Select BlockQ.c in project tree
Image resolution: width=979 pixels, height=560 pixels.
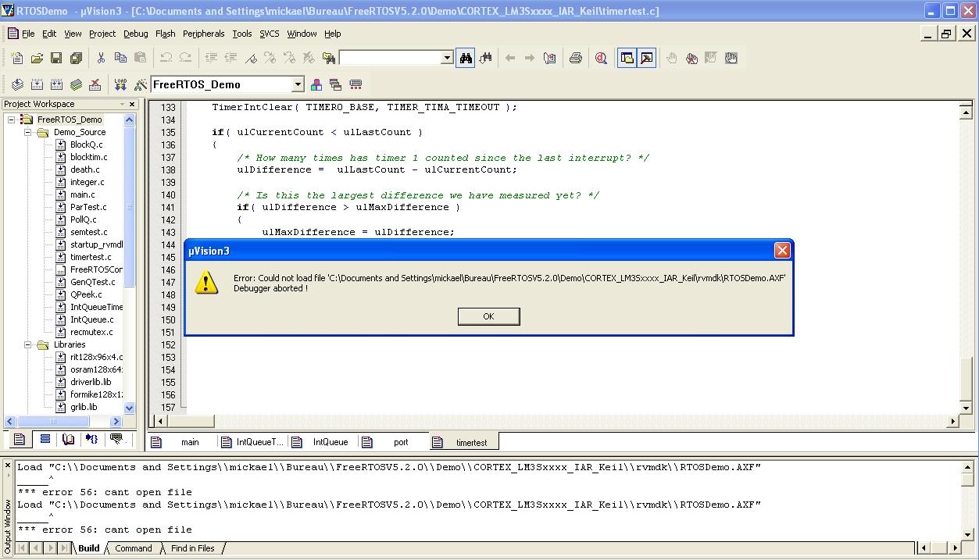[x=86, y=144]
